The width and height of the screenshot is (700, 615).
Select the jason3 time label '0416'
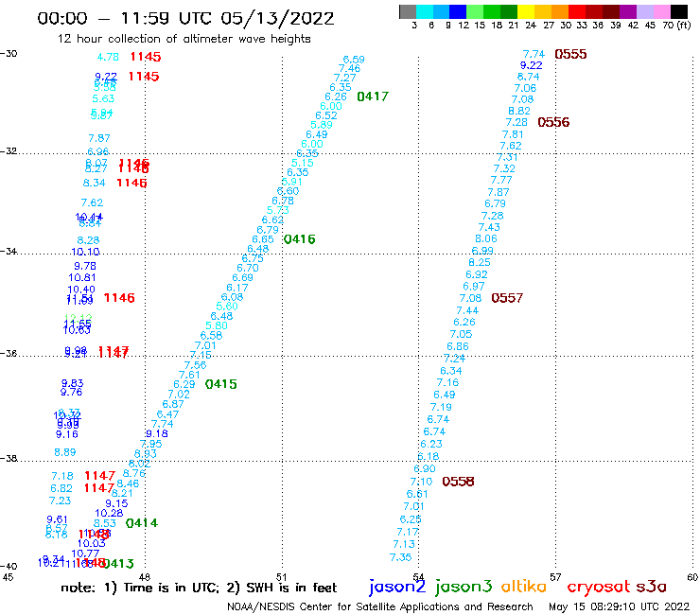300,239
